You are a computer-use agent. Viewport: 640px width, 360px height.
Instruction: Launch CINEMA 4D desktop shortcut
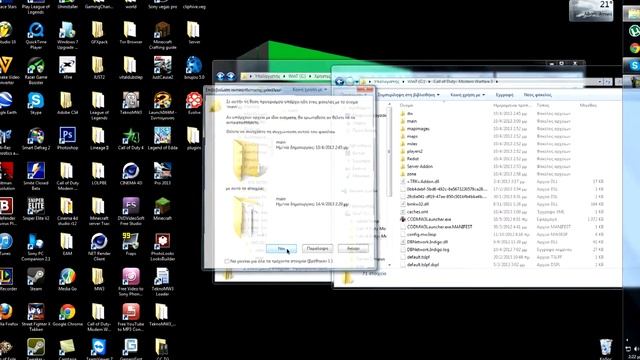click(131, 174)
